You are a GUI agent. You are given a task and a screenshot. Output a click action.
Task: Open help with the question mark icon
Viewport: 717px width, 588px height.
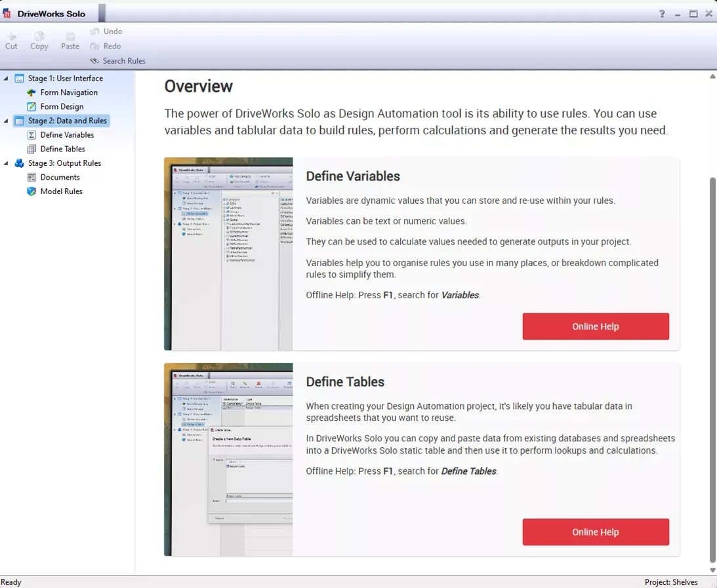(662, 13)
